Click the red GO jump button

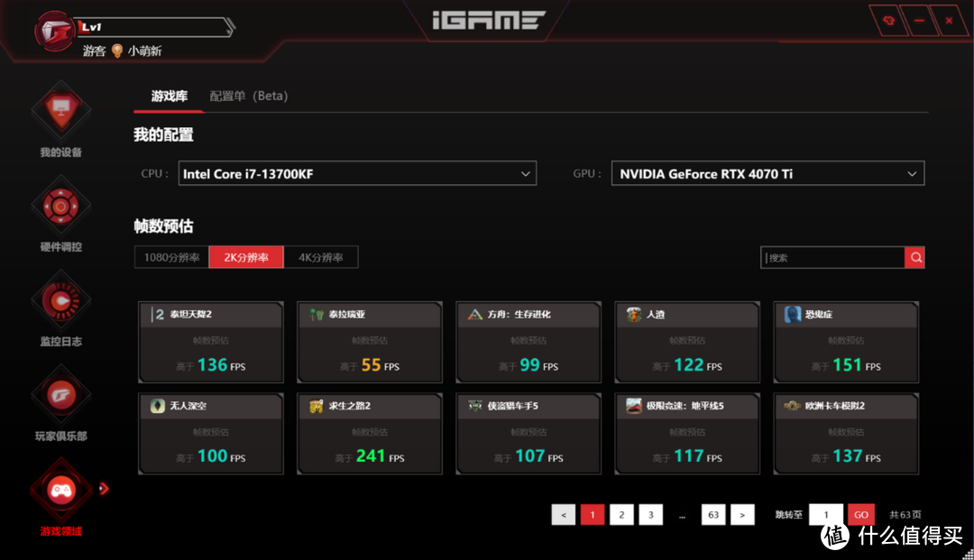click(x=861, y=515)
